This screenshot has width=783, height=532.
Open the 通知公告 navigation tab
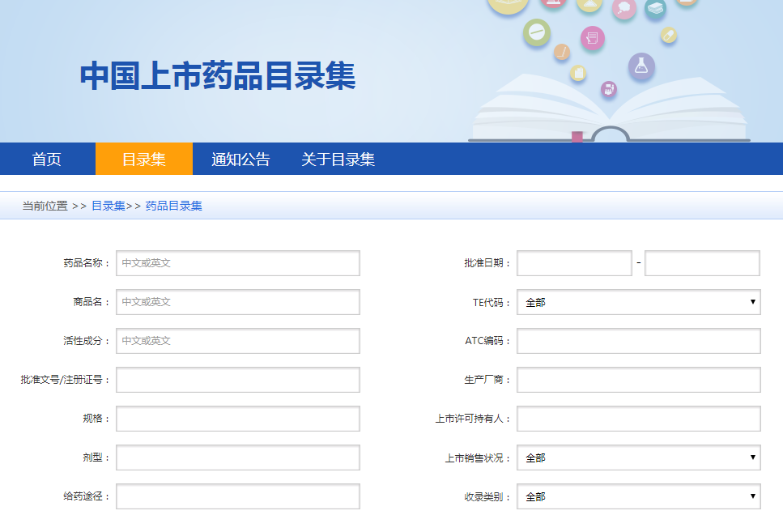point(240,159)
